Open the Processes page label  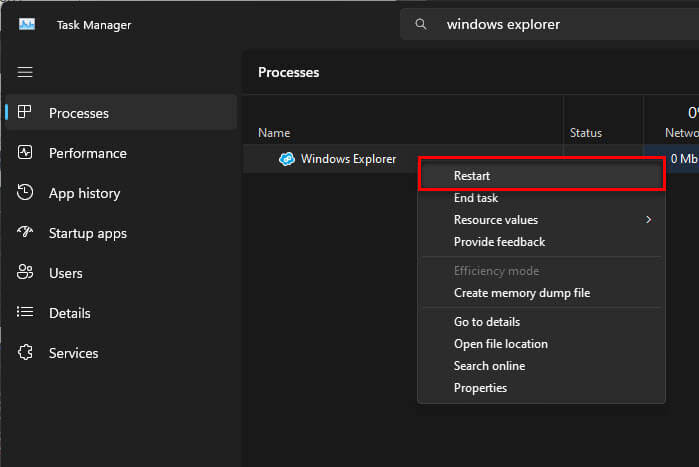(79, 113)
